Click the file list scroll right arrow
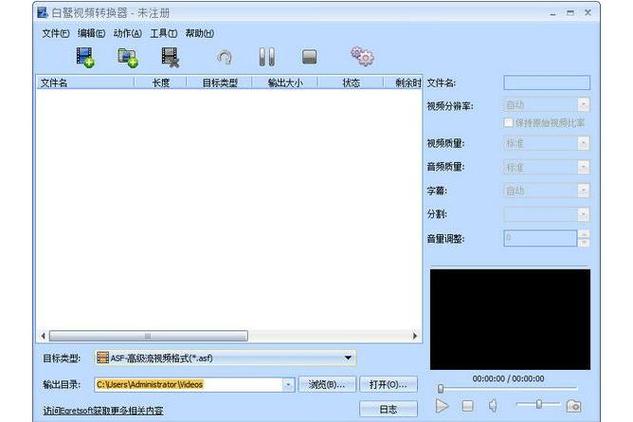633x422 pixels. pos(415,336)
